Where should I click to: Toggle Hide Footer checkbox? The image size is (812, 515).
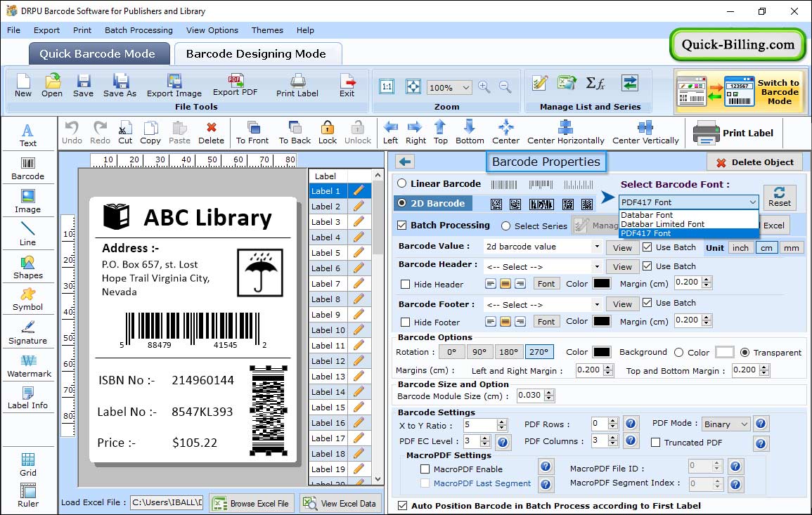coord(406,322)
